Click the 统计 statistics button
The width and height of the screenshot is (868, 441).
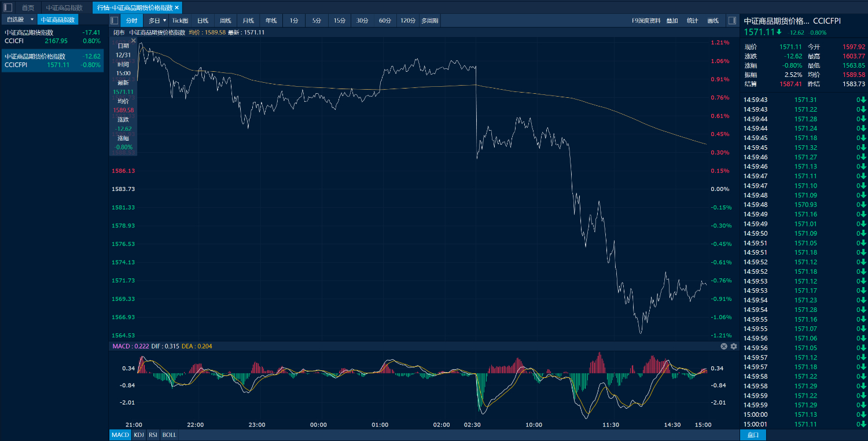[x=692, y=20]
